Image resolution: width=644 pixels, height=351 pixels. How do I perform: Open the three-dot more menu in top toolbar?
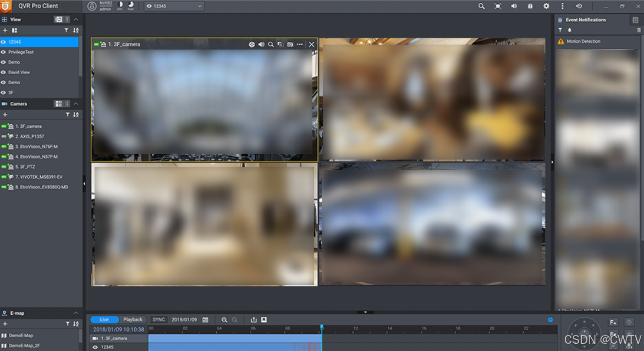click(562, 6)
